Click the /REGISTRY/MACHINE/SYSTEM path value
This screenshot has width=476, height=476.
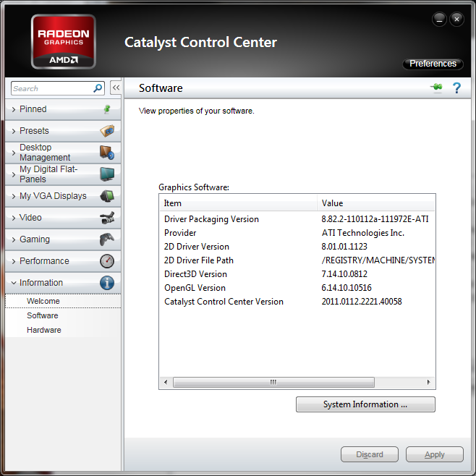(378, 260)
